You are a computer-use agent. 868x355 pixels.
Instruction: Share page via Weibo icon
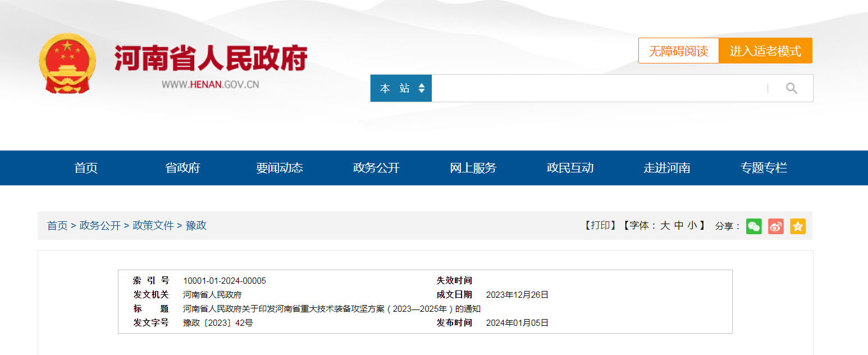[x=775, y=226]
